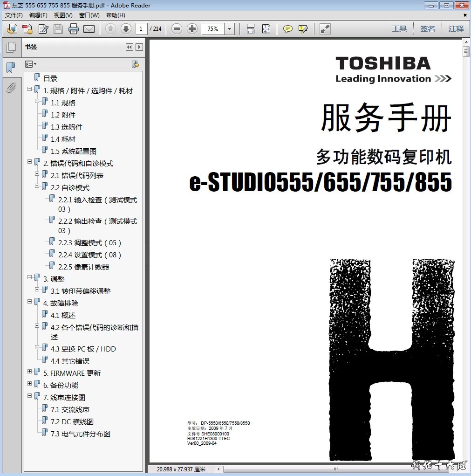
Task: Go to next page using the down arrow
Action: [x=126, y=29]
